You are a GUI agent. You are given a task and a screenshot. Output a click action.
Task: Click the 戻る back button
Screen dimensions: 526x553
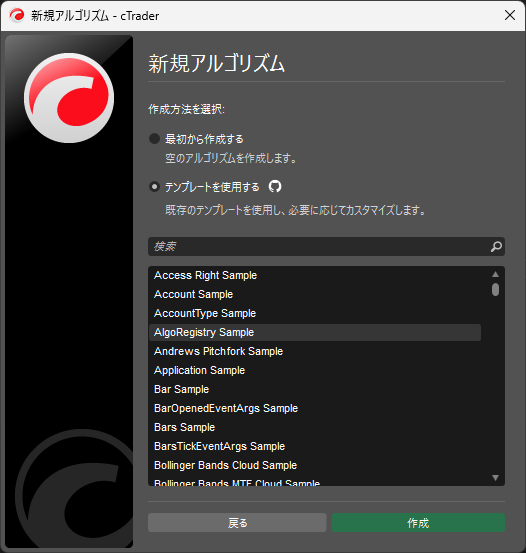(x=237, y=523)
